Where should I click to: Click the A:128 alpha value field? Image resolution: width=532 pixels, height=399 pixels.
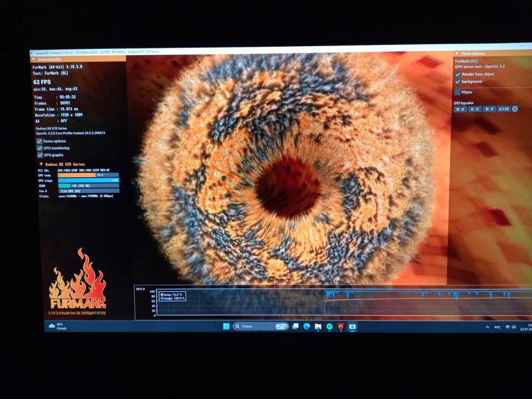click(x=503, y=109)
